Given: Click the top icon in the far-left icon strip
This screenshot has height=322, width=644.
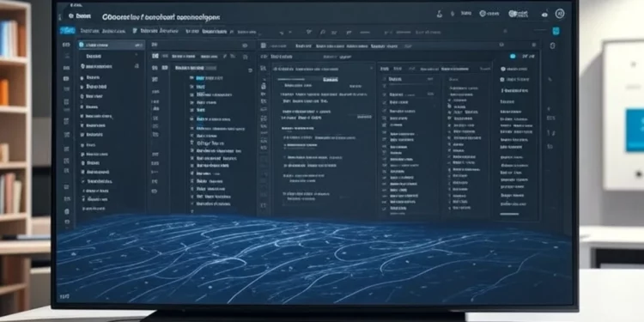Looking at the screenshot, I should (x=66, y=45).
